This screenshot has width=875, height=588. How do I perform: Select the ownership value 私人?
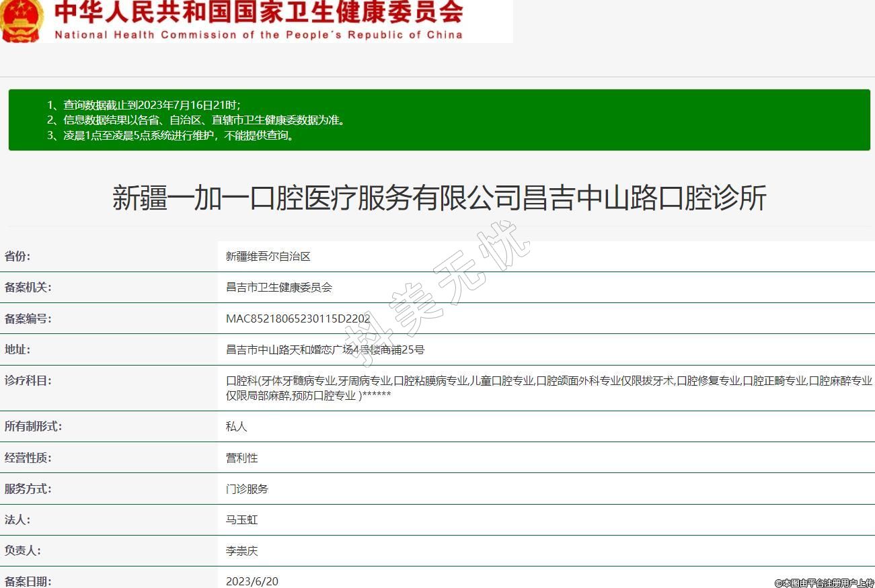236,427
